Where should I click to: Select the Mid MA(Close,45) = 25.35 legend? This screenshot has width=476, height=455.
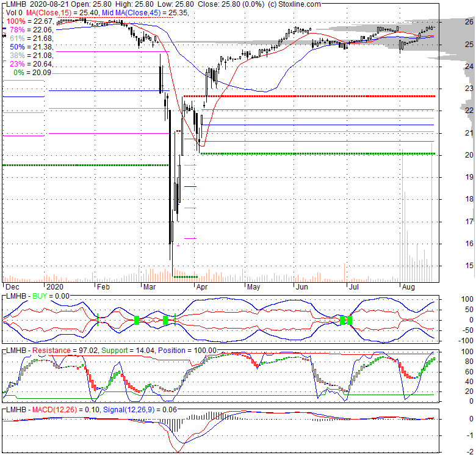(x=145, y=13)
